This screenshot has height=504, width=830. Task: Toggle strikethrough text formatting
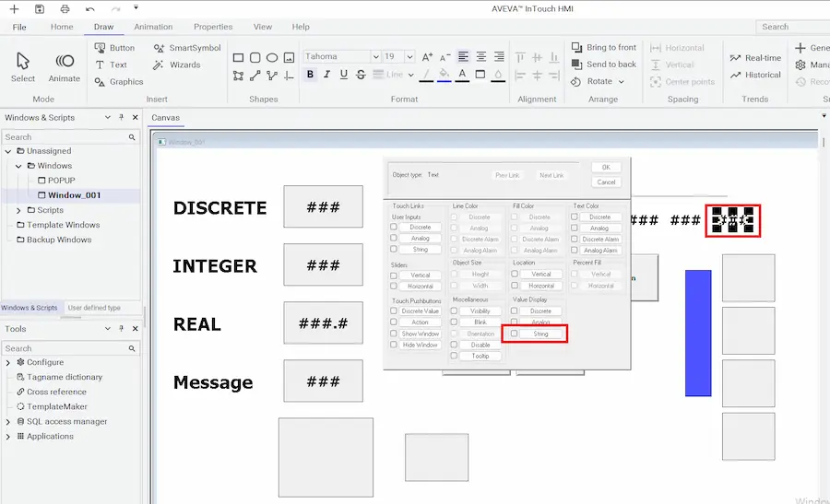(x=361, y=75)
